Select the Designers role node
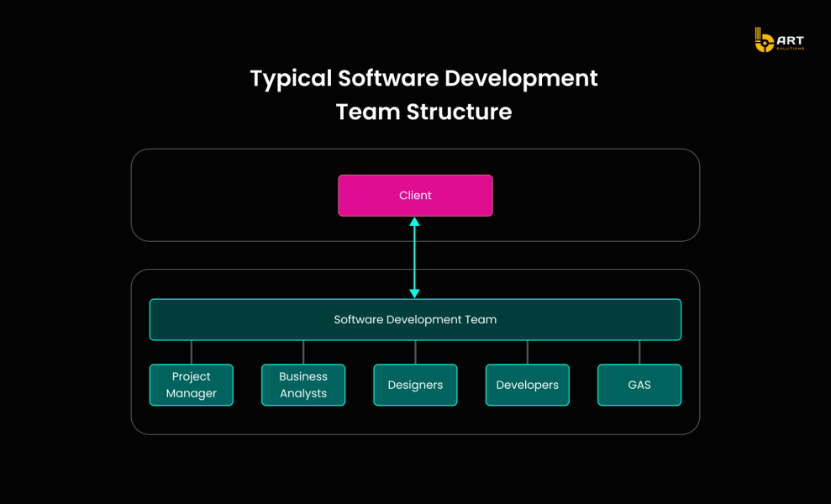The image size is (831, 504). [415, 385]
